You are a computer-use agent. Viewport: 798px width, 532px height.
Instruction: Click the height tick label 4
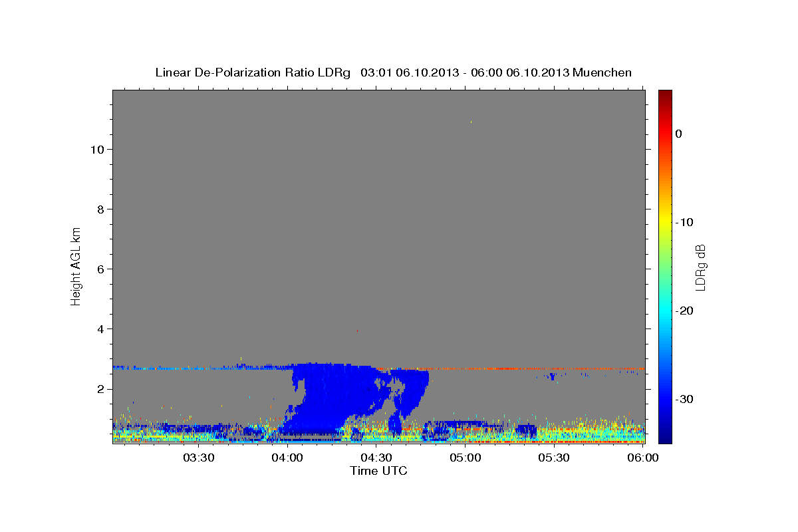(99, 329)
